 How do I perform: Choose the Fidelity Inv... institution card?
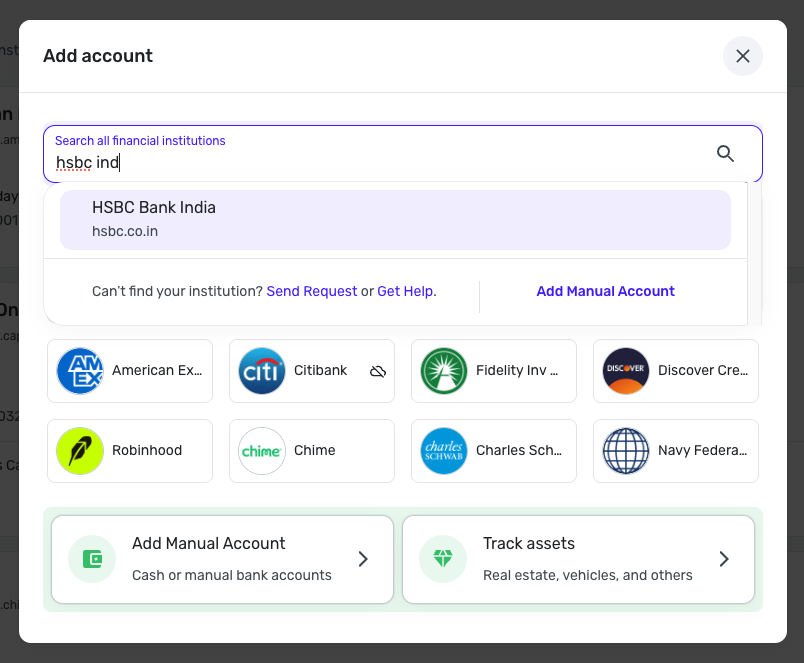point(494,371)
